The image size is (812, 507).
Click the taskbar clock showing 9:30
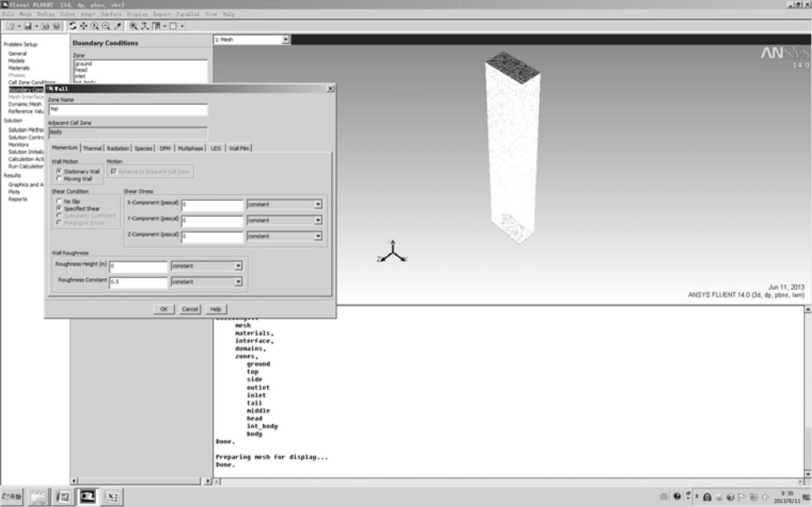pos(787,497)
